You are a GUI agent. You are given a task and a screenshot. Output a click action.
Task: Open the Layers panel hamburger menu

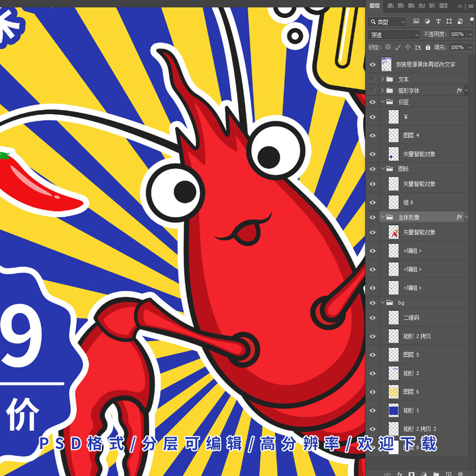[471, 6]
